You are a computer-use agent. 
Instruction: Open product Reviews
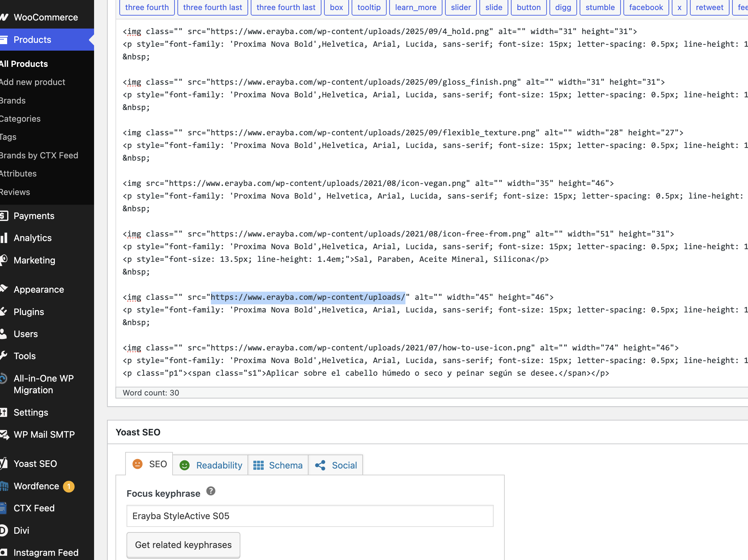15,192
